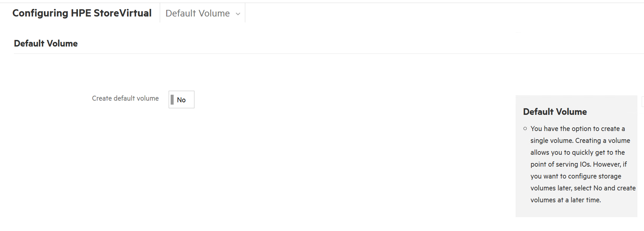
Task: Click help line 'point of serving IOs'
Action: click(579, 164)
